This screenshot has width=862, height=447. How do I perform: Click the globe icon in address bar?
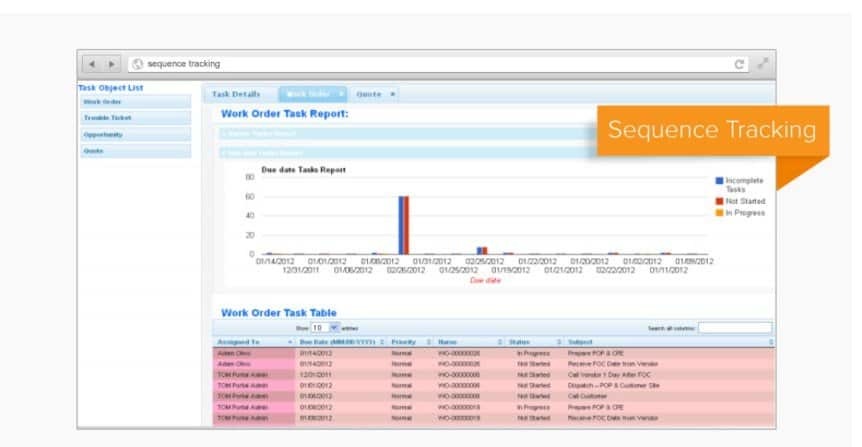[137, 63]
